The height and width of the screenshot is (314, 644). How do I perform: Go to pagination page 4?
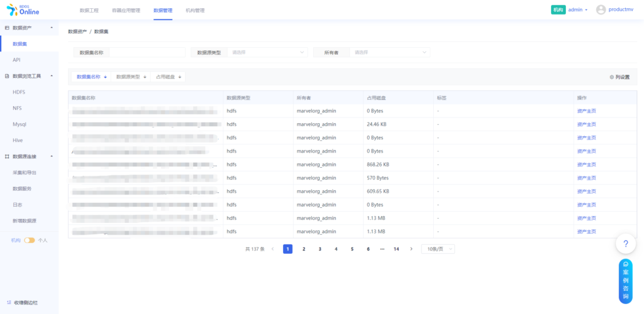tap(336, 249)
